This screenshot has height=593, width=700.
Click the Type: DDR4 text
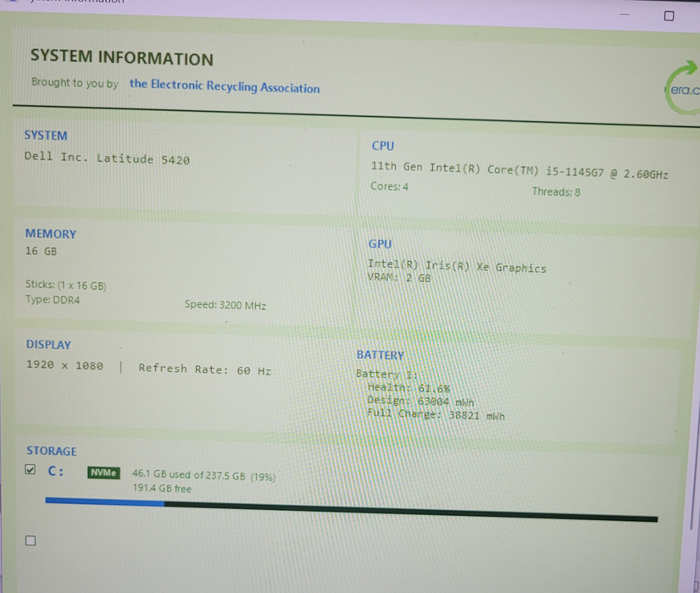[x=53, y=299]
